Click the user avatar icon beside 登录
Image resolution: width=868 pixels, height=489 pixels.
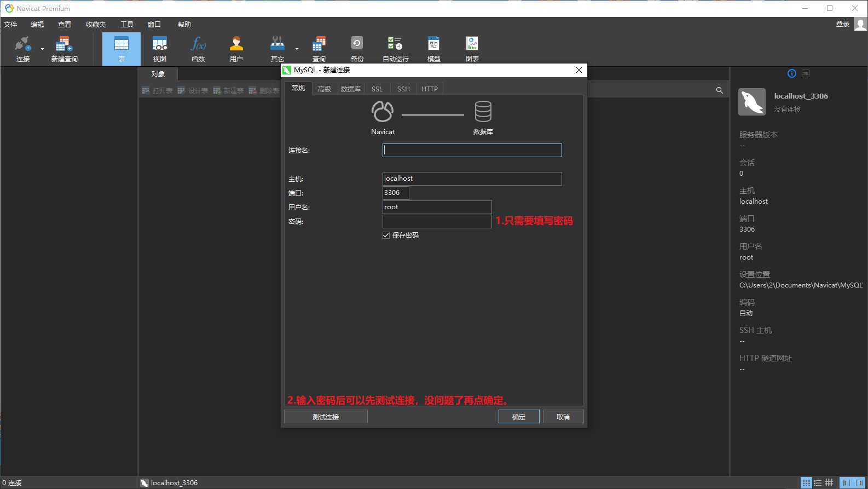(x=860, y=24)
